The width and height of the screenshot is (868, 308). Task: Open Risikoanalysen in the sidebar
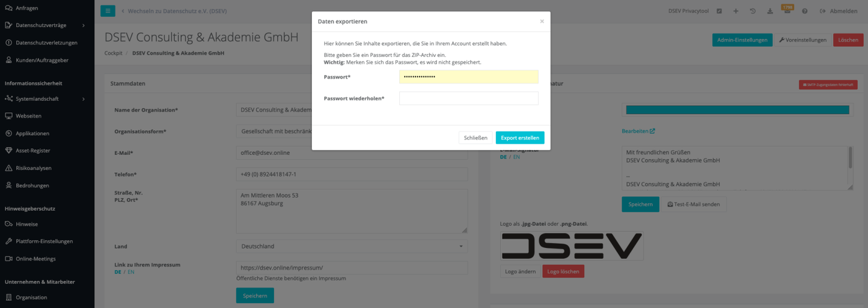coord(33,168)
